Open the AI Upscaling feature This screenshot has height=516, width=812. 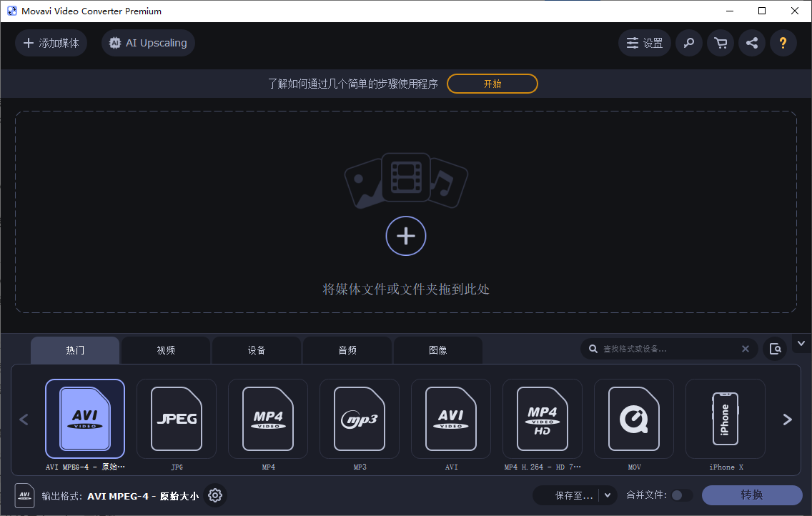point(148,43)
